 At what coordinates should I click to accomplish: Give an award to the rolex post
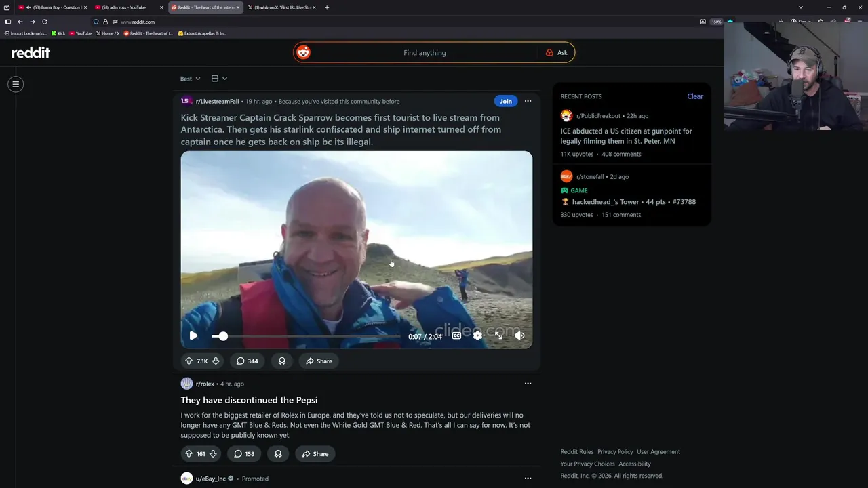pyautogui.click(x=278, y=454)
